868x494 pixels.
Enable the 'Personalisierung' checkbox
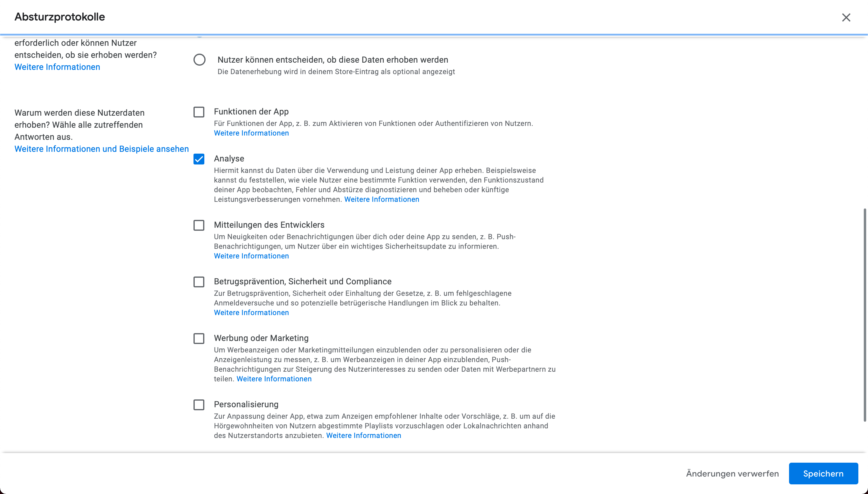pyautogui.click(x=199, y=405)
